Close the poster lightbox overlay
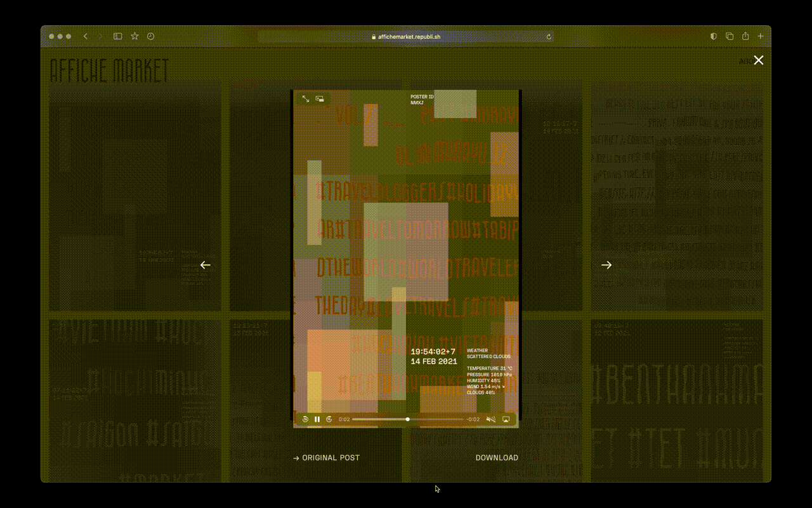 (758, 60)
